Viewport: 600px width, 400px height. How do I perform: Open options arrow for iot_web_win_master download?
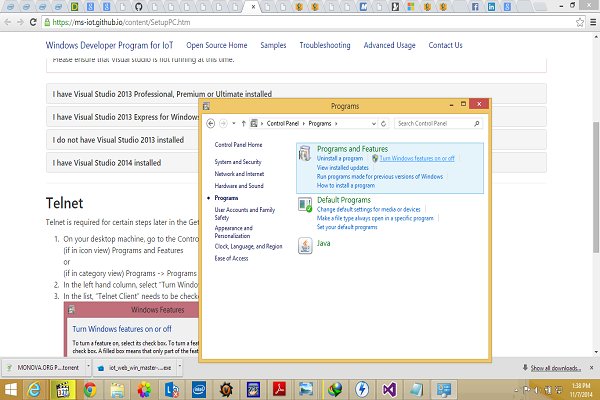click(x=179, y=367)
